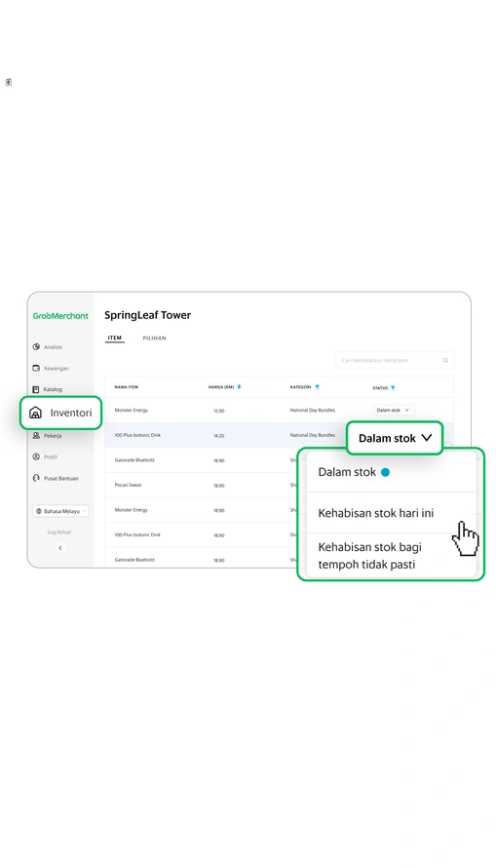Click the Pusat Bantuan headset icon
Viewport: 496px width, 868px height.
click(36, 478)
